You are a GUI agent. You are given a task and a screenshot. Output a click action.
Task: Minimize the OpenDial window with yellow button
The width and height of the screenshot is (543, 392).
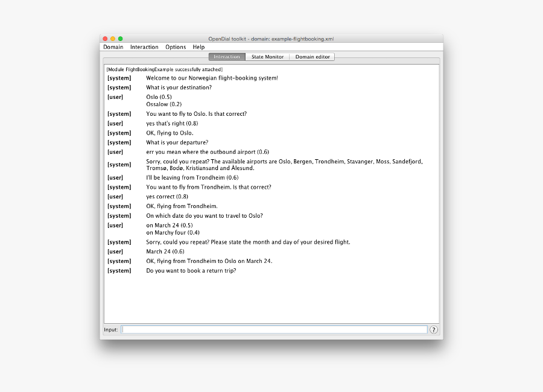[x=113, y=39]
